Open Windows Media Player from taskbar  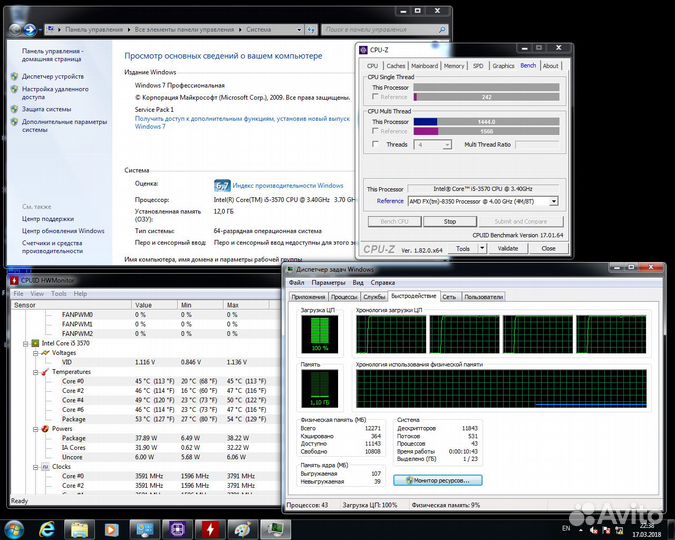111,529
